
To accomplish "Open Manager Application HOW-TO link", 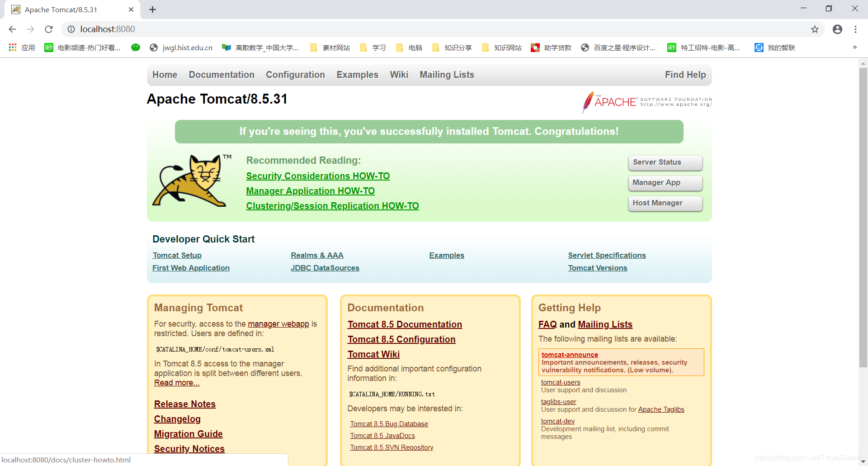I will [x=310, y=191].
